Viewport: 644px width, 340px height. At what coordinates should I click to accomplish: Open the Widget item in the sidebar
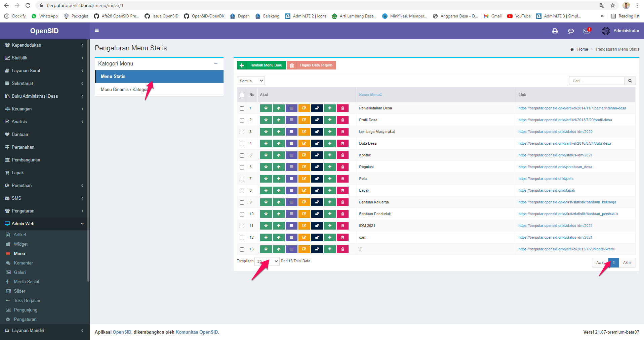tap(21, 244)
